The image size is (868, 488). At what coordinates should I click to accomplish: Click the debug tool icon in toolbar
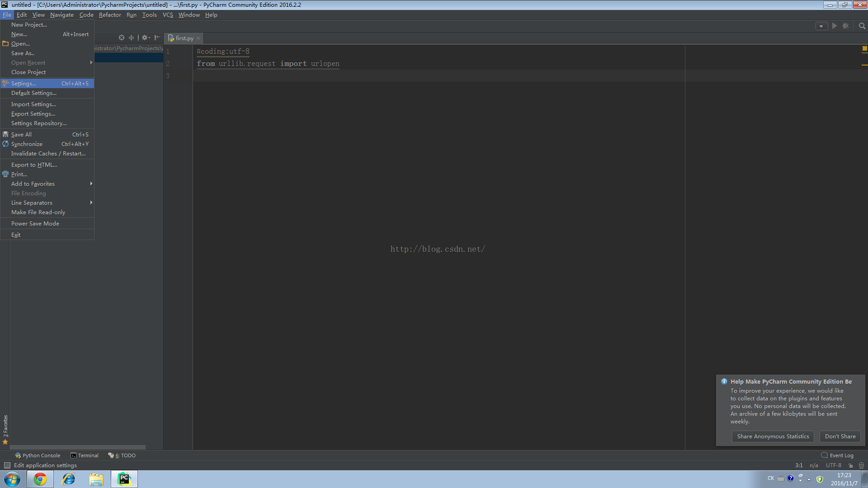[846, 26]
